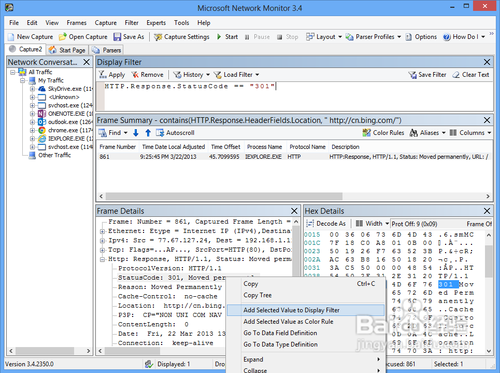Click the New Capture toolbar button

tap(31, 37)
